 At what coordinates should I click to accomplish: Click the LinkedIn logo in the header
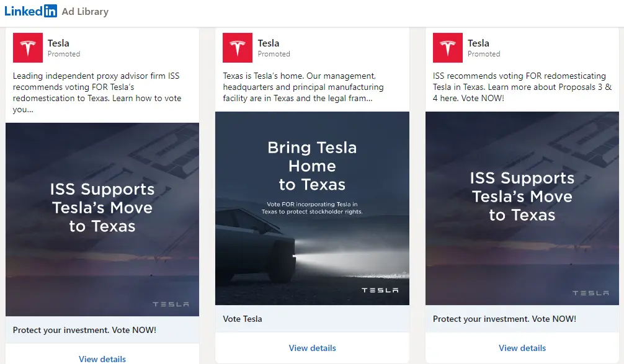click(30, 11)
